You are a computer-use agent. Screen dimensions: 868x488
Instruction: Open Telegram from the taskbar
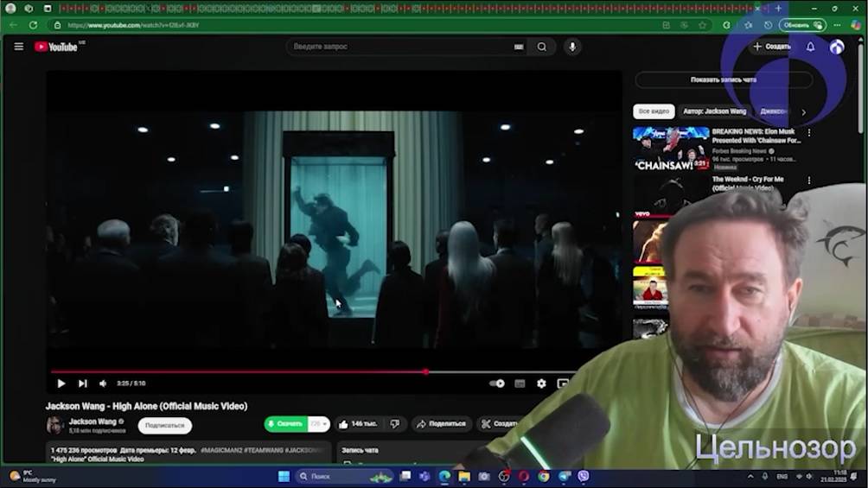[x=564, y=477]
